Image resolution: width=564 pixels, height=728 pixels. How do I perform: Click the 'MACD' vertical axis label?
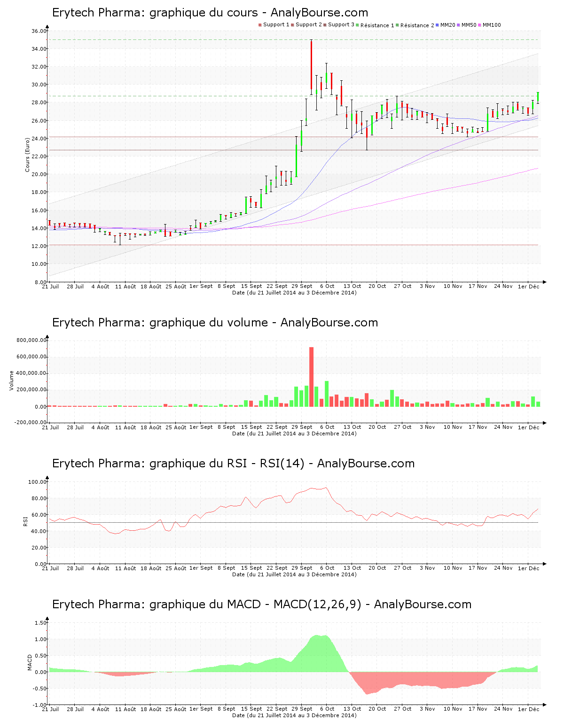(x=30, y=662)
